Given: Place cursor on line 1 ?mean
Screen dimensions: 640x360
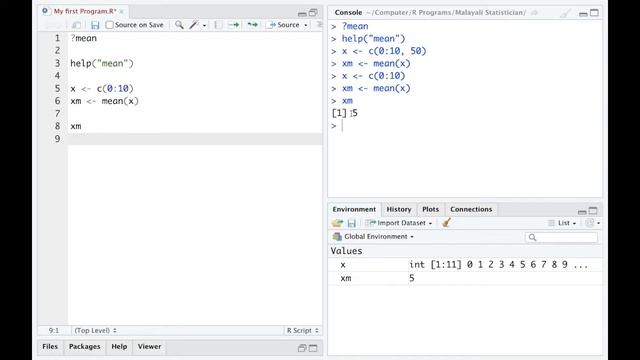Looking at the screenshot, I should 84,38.
